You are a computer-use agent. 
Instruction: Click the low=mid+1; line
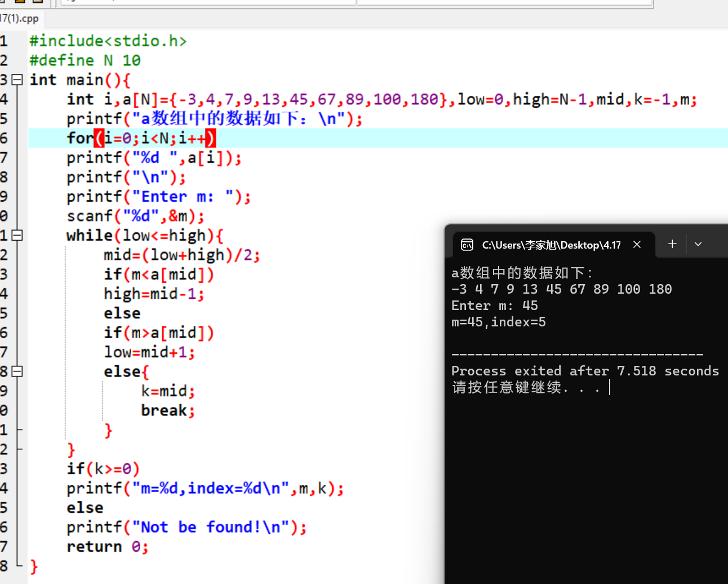click(x=149, y=352)
